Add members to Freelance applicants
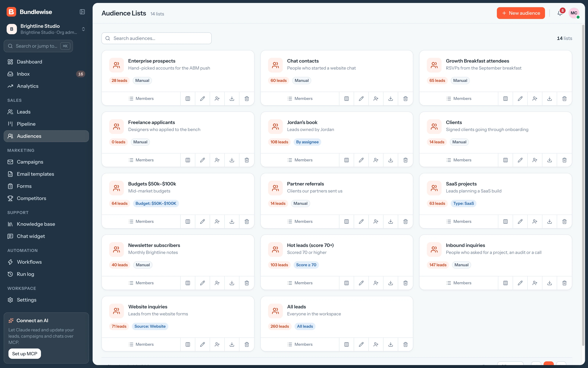588x368 pixels. 217,160
